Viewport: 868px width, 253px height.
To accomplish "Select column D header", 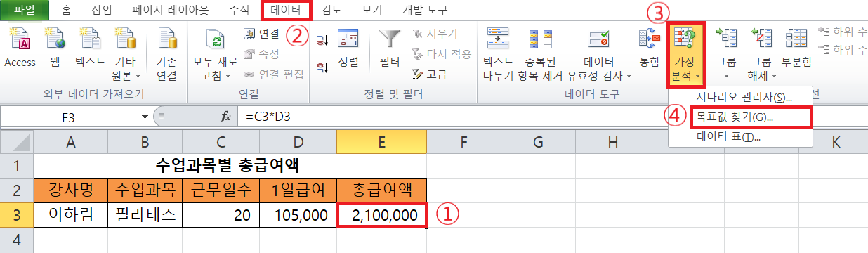I will coord(298,142).
